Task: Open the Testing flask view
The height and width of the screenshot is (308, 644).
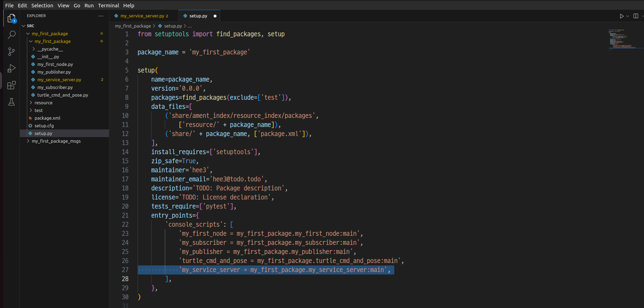Action: 12,102
